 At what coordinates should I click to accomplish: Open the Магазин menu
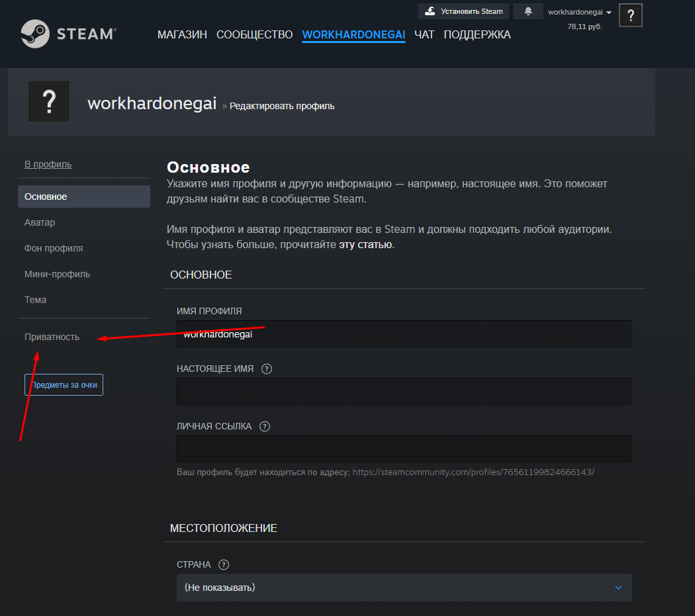click(x=182, y=34)
